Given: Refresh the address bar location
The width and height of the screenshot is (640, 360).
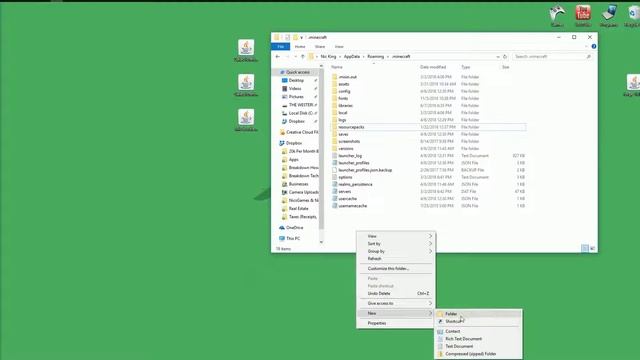Looking at the screenshot, I should pos(505,57).
